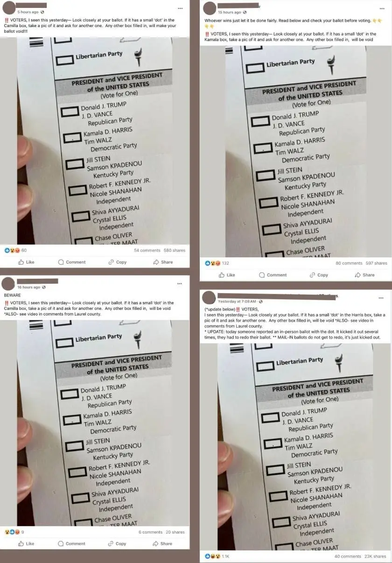Like the post starting with BEWARE
The height and width of the screenshot is (563, 392).
pyautogui.click(x=26, y=543)
